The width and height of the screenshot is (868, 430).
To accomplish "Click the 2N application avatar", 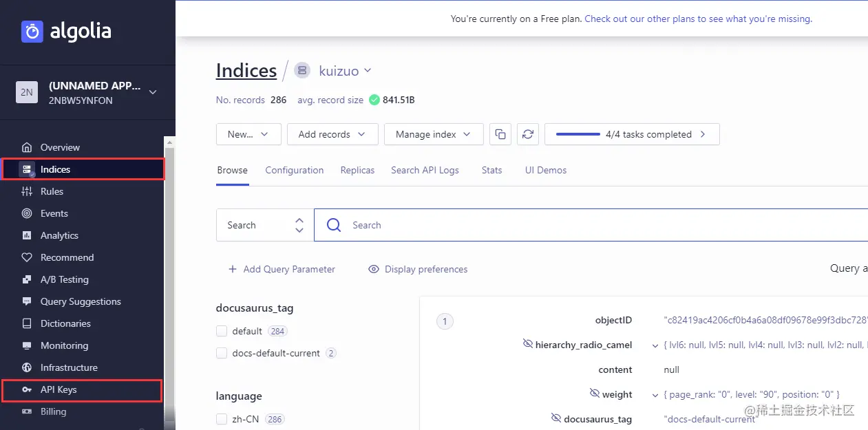I will coord(27,92).
